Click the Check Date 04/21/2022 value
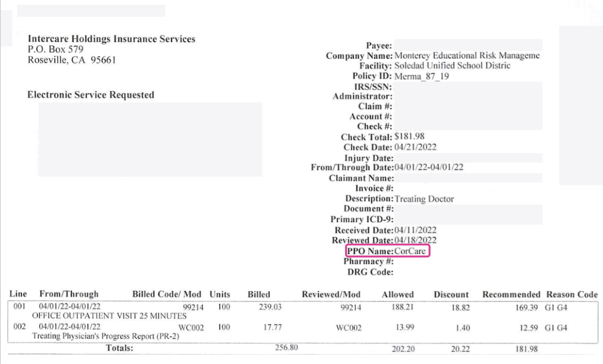 point(415,147)
